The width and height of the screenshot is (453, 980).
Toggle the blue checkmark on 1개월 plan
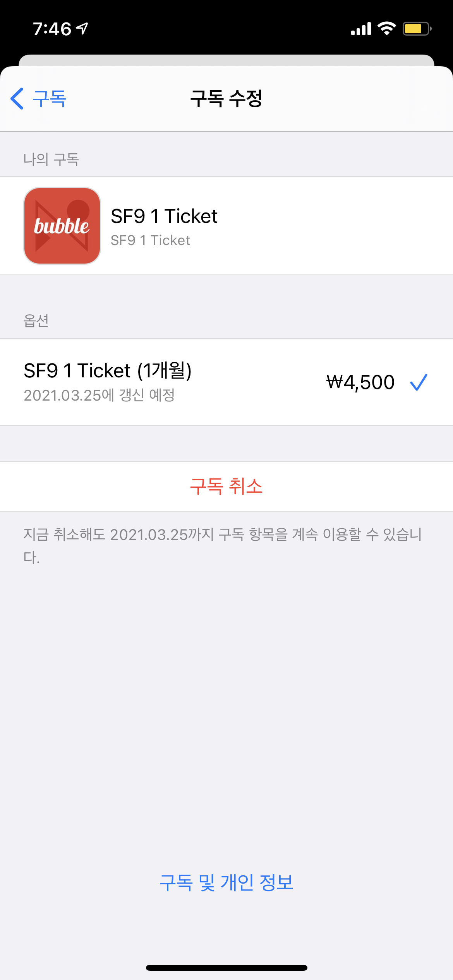click(419, 382)
